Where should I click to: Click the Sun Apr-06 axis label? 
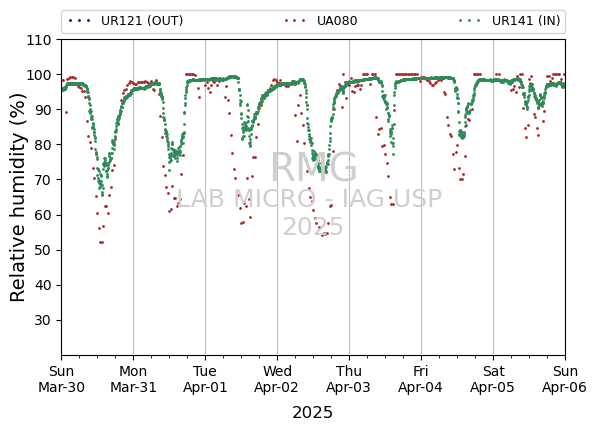click(564, 379)
